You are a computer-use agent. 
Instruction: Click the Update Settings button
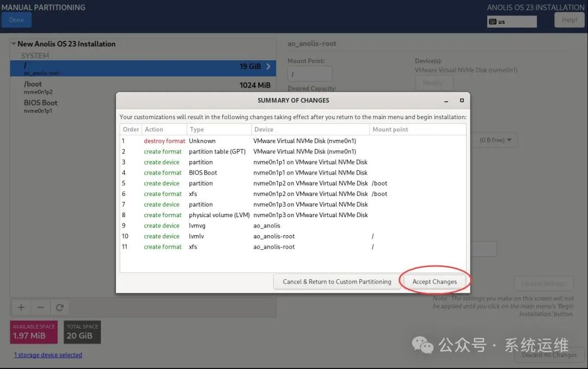click(543, 284)
